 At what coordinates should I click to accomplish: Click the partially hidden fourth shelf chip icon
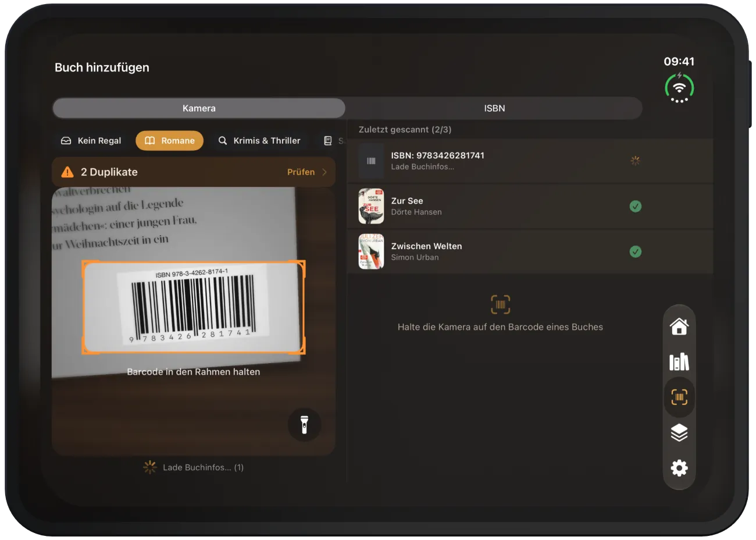click(x=328, y=141)
